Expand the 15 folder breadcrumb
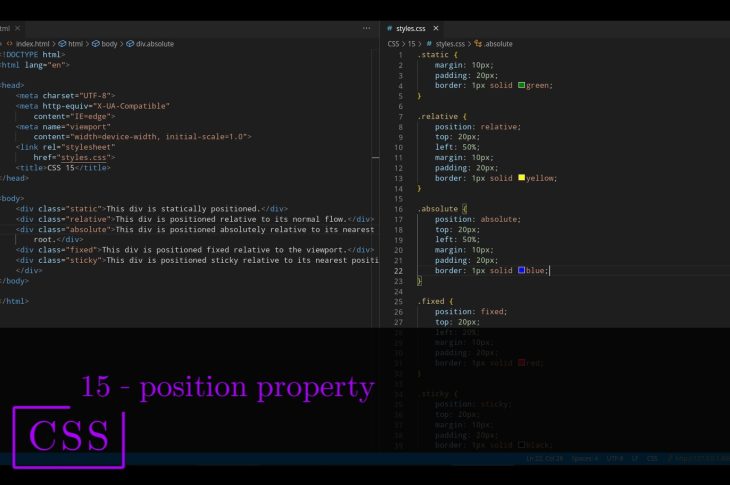730x485 pixels. coord(411,44)
